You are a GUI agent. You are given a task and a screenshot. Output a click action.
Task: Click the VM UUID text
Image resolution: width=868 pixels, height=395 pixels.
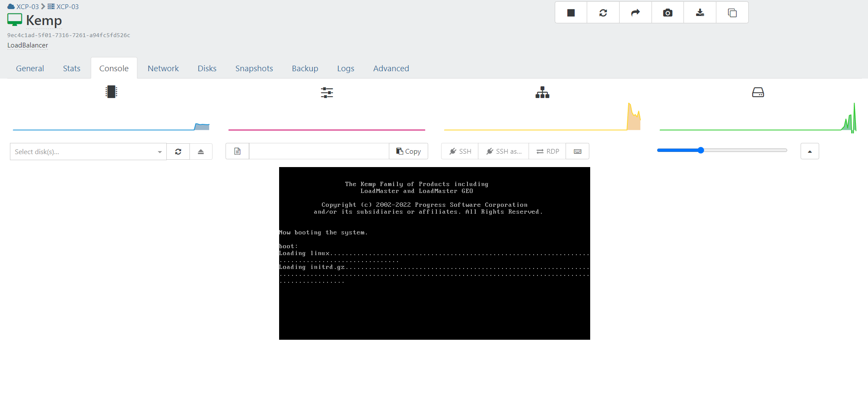point(69,35)
